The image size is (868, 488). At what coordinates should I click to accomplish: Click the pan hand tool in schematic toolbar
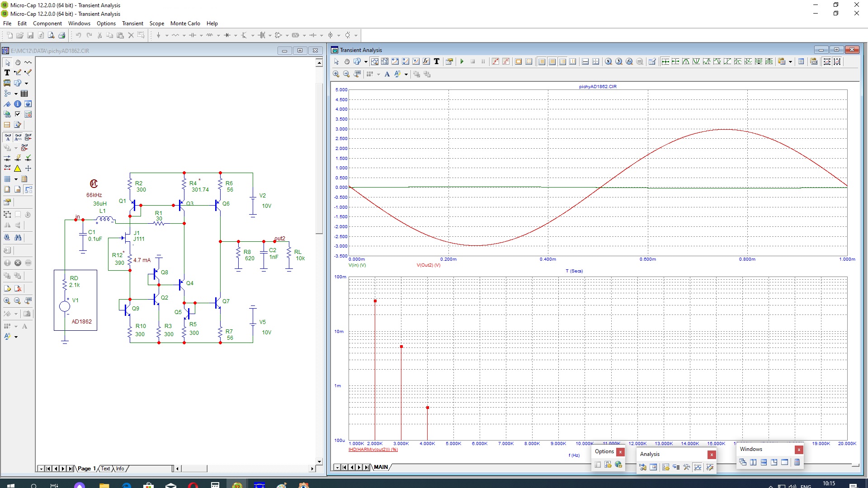click(x=18, y=62)
